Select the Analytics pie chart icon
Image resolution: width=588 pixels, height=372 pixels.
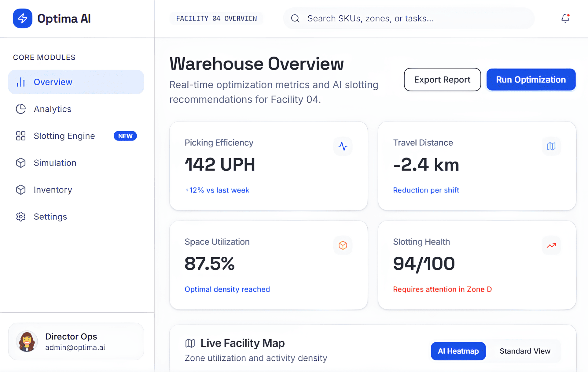(x=20, y=109)
